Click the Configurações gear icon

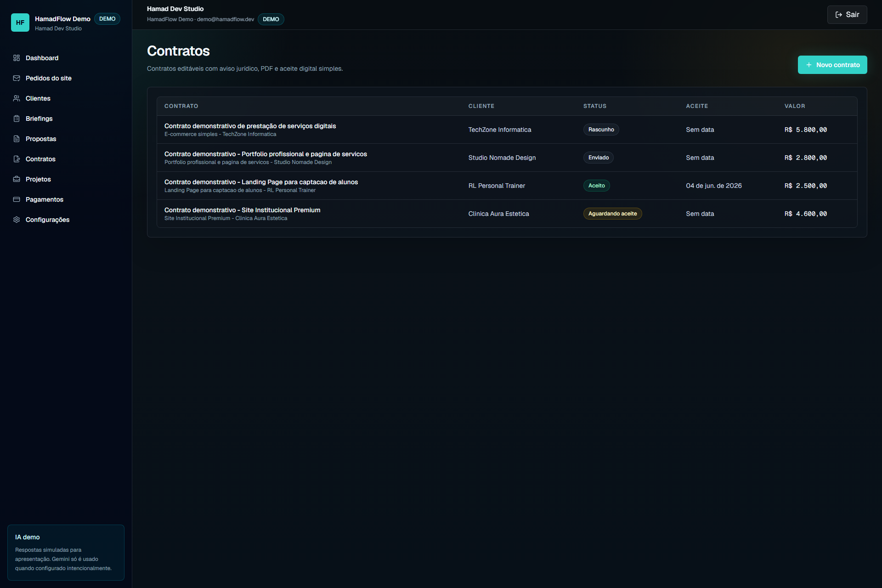pyautogui.click(x=17, y=220)
